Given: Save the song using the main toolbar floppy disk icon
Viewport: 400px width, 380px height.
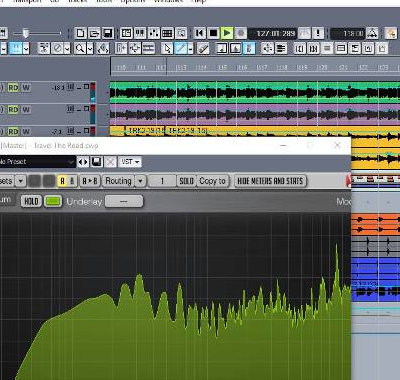Looking at the screenshot, I should click(108, 33).
